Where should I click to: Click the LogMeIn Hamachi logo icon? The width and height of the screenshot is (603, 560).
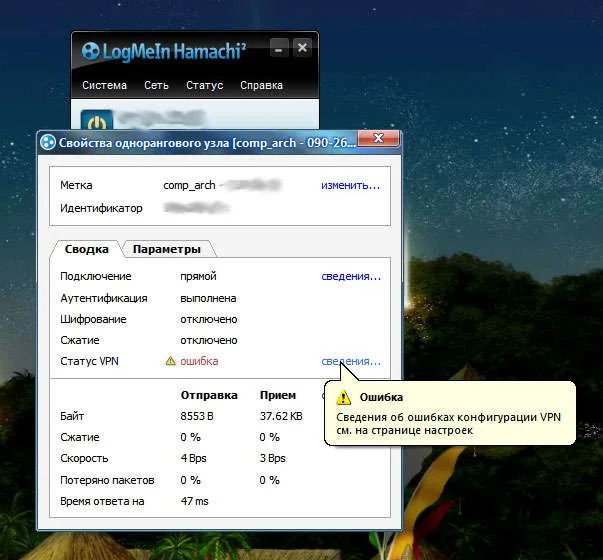click(x=90, y=51)
